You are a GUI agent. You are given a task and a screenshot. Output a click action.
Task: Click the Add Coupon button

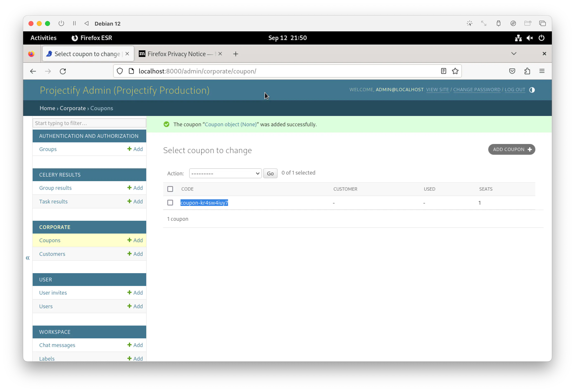coord(511,150)
